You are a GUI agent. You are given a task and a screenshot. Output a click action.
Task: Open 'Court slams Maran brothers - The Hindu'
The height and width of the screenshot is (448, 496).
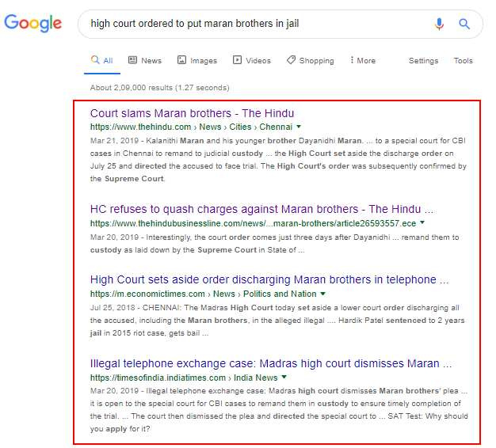click(x=192, y=113)
